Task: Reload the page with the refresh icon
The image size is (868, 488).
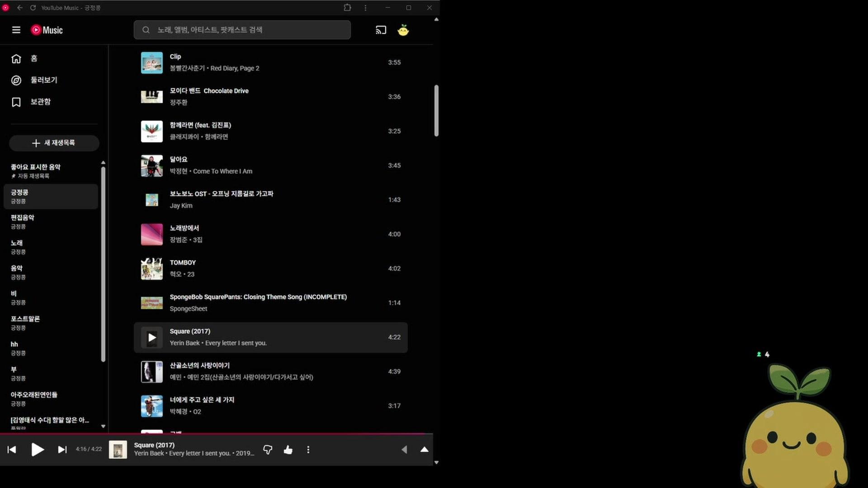Action: click(x=33, y=8)
